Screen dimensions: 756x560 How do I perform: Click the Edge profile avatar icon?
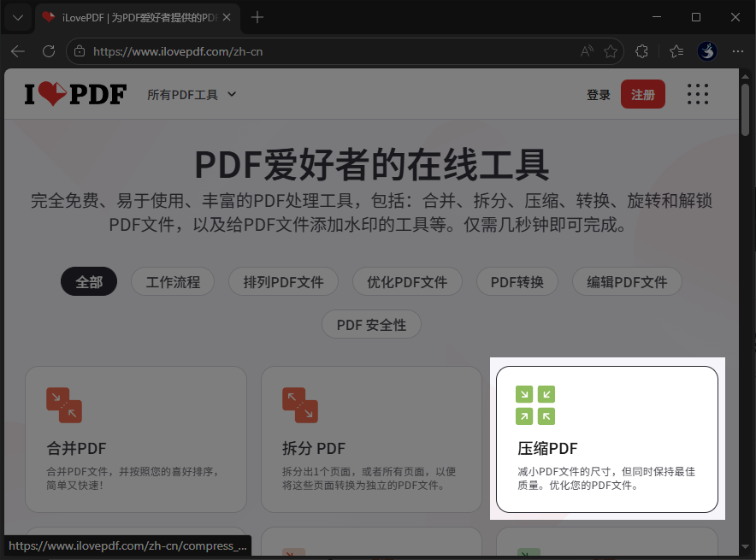click(x=707, y=51)
